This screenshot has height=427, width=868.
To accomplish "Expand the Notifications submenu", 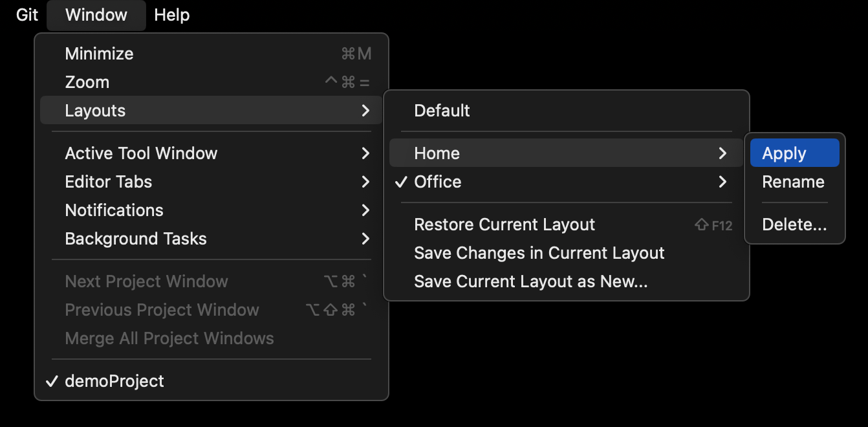I will click(x=114, y=210).
